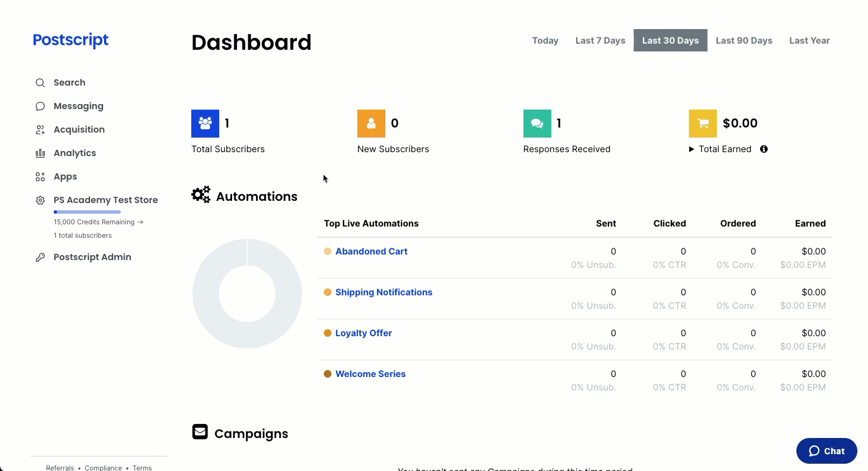Open the Messaging menu item

coord(78,106)
